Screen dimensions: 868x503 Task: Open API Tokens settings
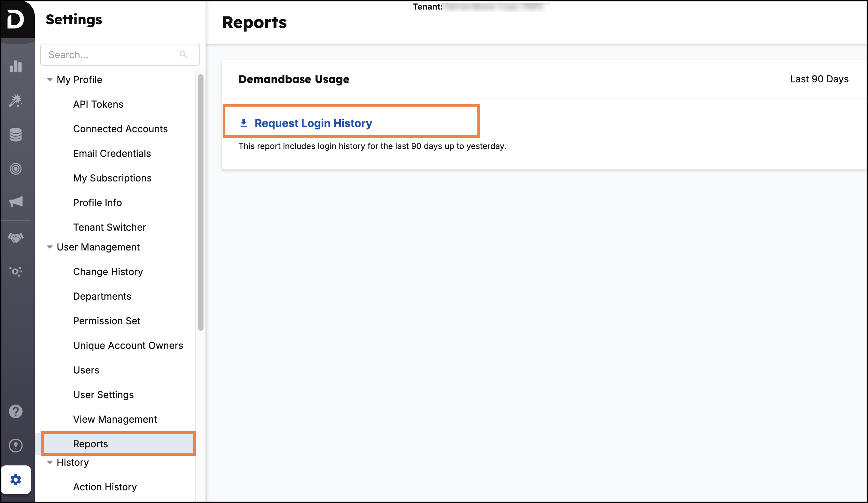(98, 104)
